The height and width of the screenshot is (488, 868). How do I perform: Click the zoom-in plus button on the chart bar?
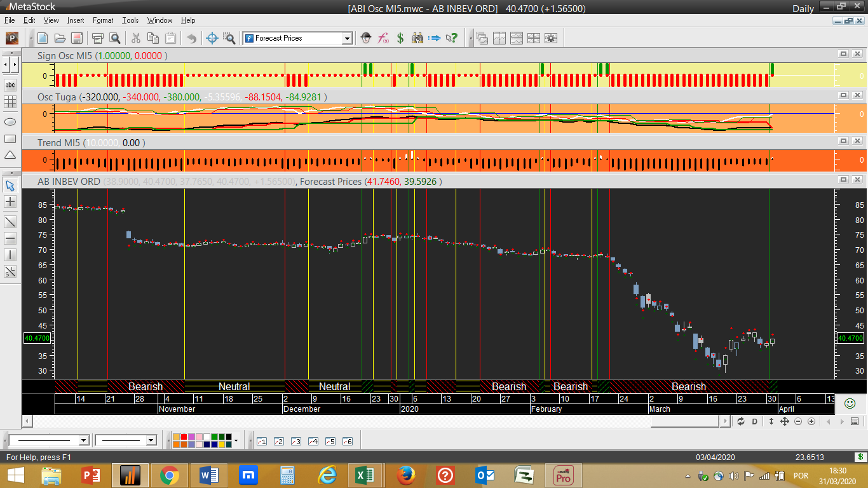tap(811, 421)
